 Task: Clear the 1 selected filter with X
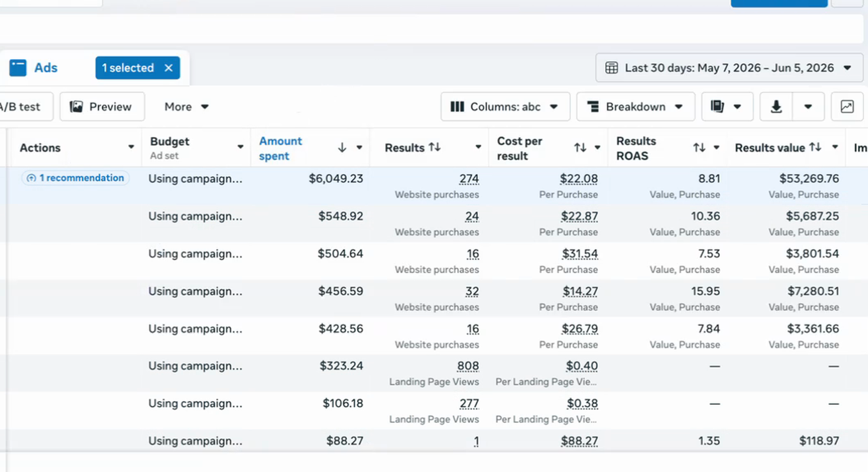[x=168, y=68]
